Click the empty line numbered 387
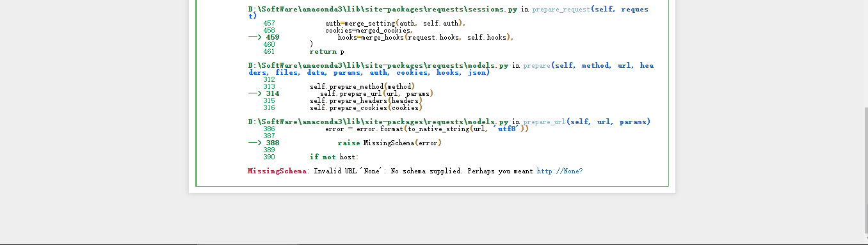Viewport: 868px width, 245px height. point(269,136)
